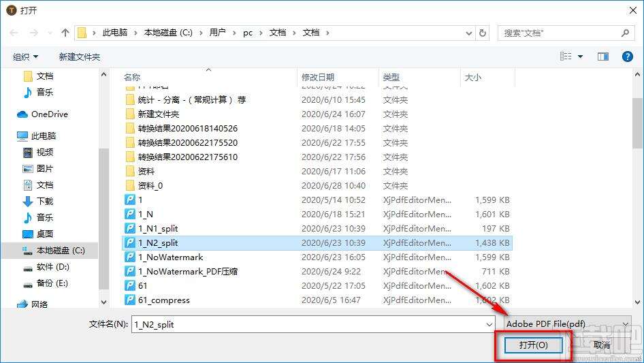Open the recent locations dropdown arrow
Screen dimensions: 644x363
(50, 33)
